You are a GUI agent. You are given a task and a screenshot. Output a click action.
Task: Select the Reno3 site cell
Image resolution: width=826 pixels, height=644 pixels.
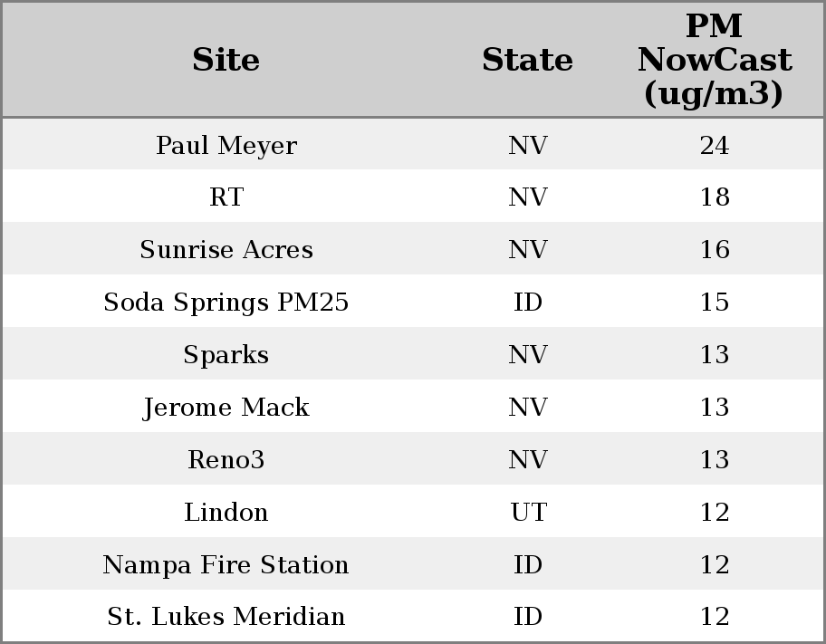tap(226, 460)
